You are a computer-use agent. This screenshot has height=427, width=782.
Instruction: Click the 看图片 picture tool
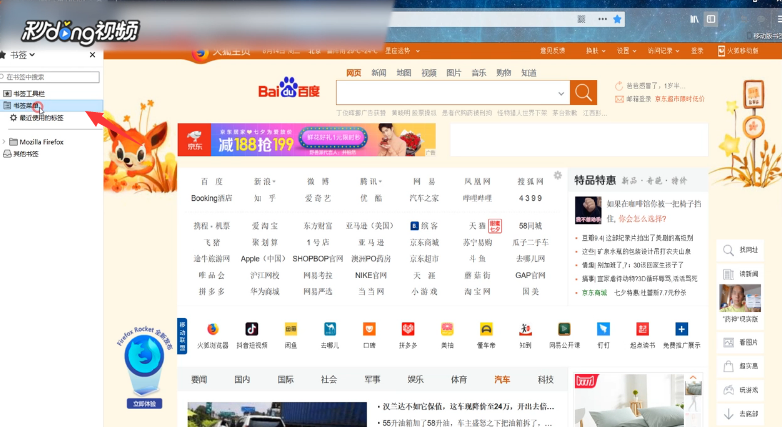[740, 342]
